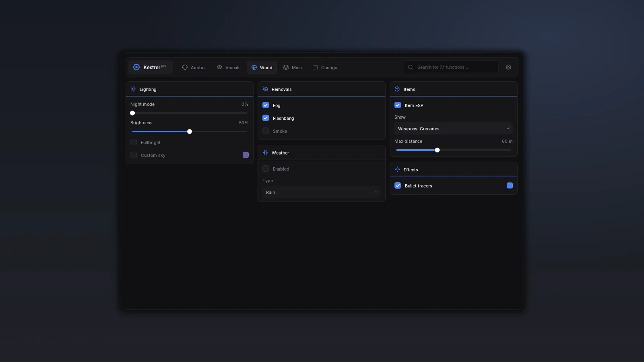Click the Search for 77 functions field
The height and width of the screenshot is (362, 644).
click(x=451, y=67)
